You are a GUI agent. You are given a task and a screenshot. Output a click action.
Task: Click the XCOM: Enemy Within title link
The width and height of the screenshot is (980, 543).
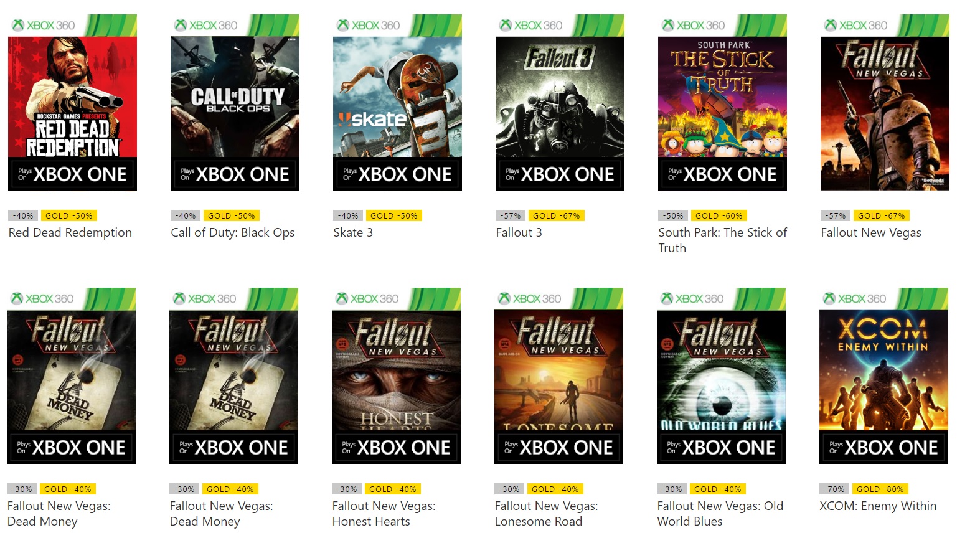878,506
